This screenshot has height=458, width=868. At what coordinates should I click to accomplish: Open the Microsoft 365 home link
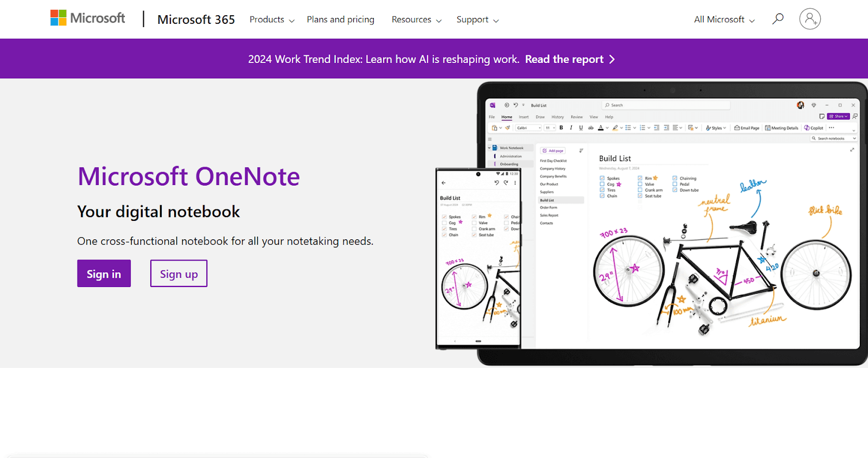[x=196, y=20]
